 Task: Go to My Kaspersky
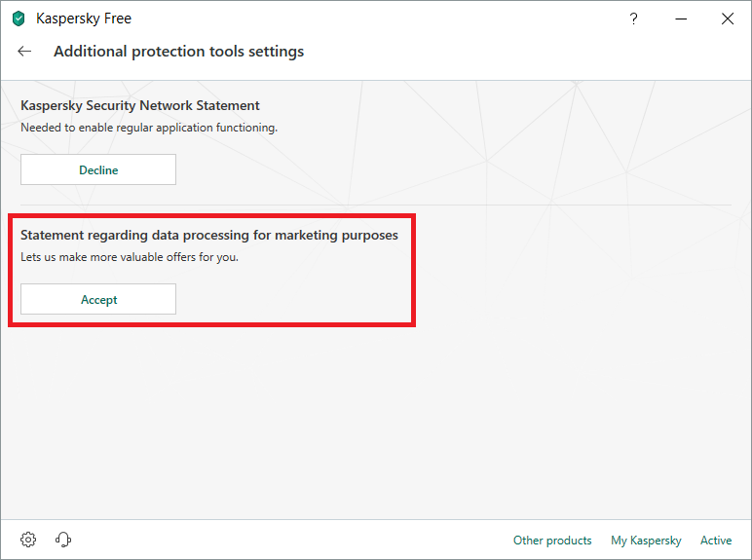coord(646,541)
